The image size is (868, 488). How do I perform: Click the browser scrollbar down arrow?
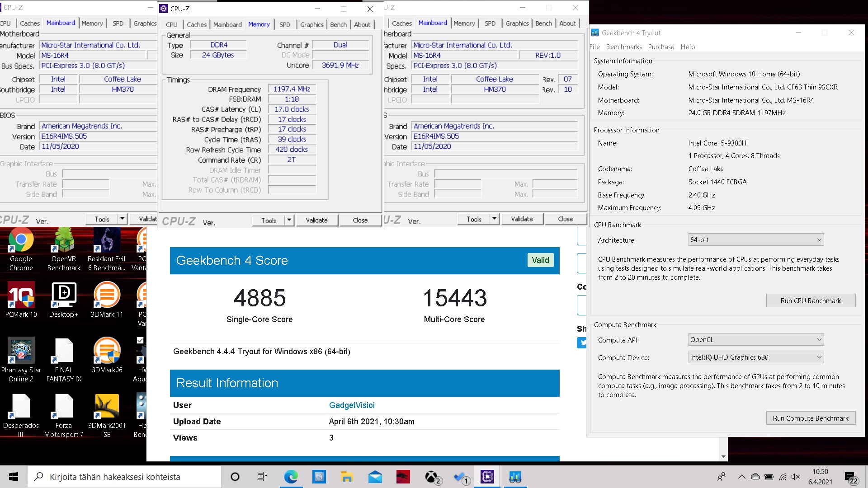point(724,456)
